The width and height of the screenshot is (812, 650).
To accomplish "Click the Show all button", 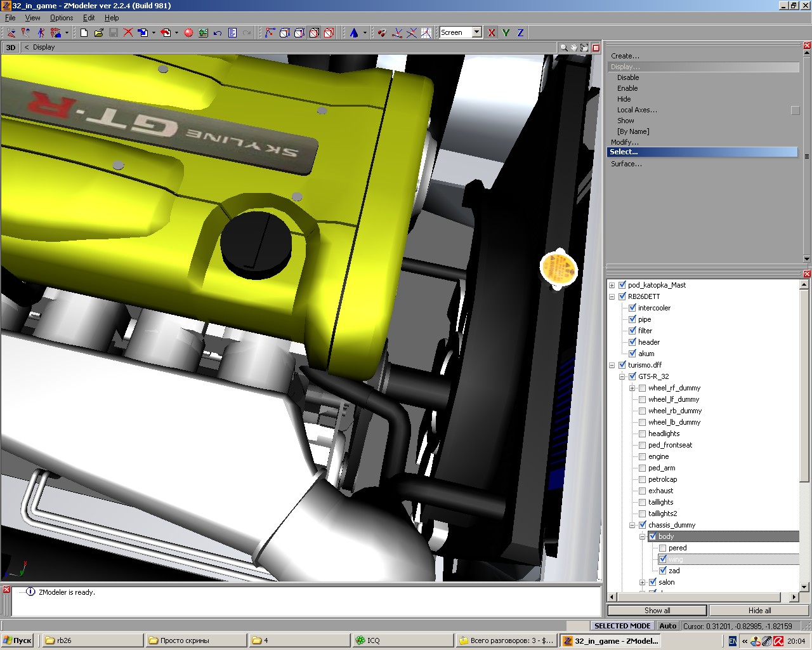I will (657, 611).
